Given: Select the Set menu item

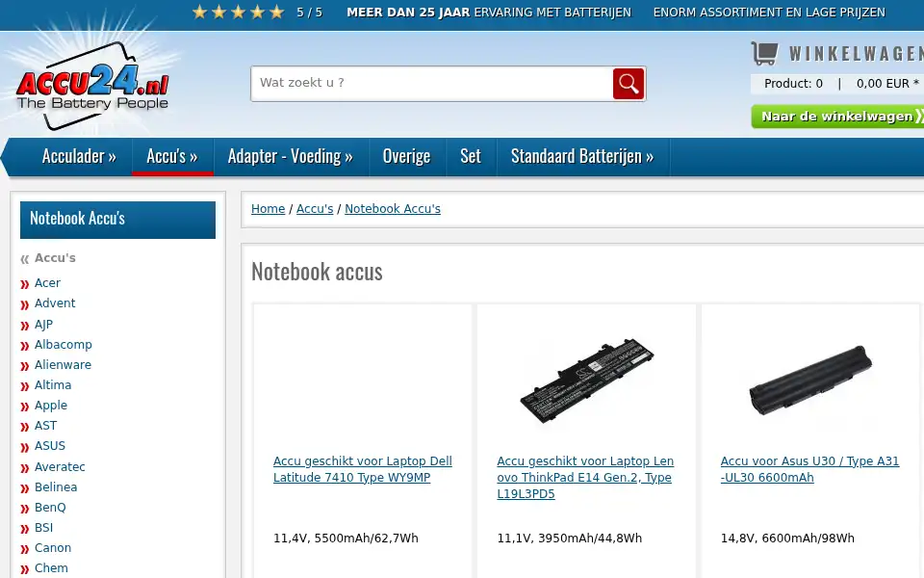Looking at the screenshot, I should (471, 156).
